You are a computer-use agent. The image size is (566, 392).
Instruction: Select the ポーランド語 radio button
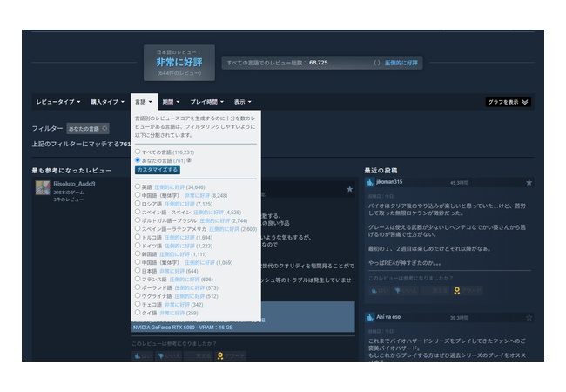click(x=138, y=287)
